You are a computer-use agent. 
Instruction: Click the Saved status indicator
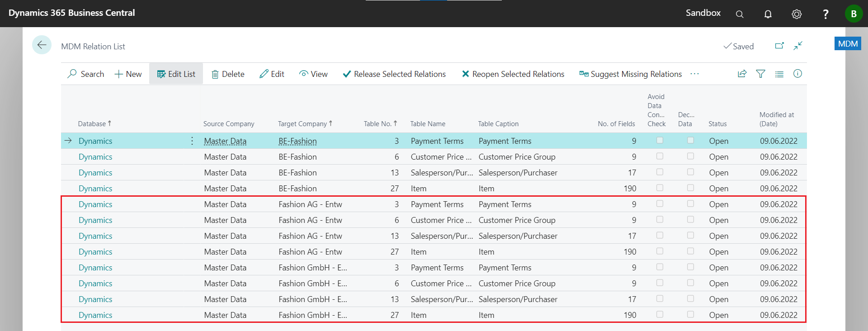pos(739,46)
